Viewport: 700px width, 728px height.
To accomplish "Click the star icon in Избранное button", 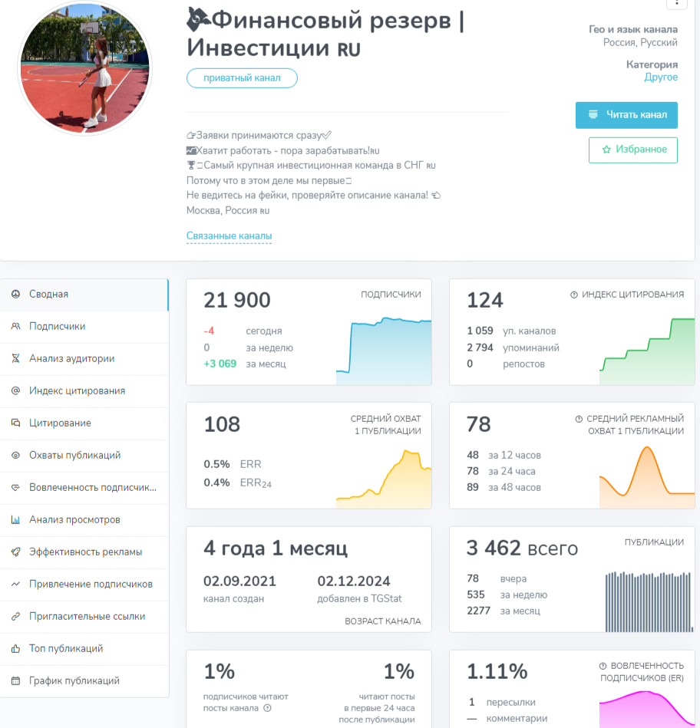I will (606, 150).
